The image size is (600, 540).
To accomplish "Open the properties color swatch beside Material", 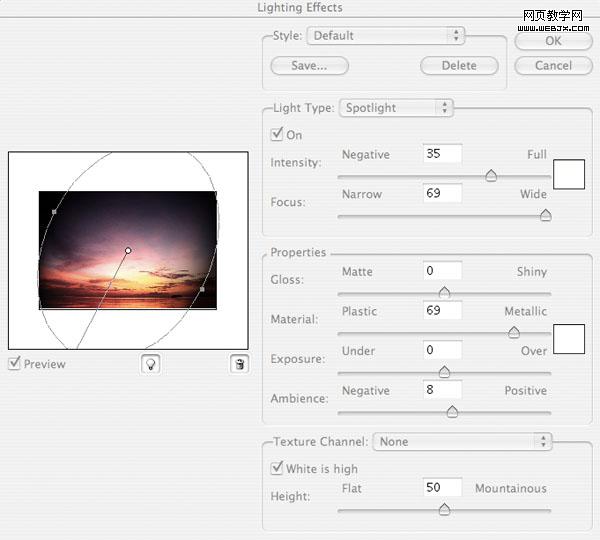I will [569, 339].
